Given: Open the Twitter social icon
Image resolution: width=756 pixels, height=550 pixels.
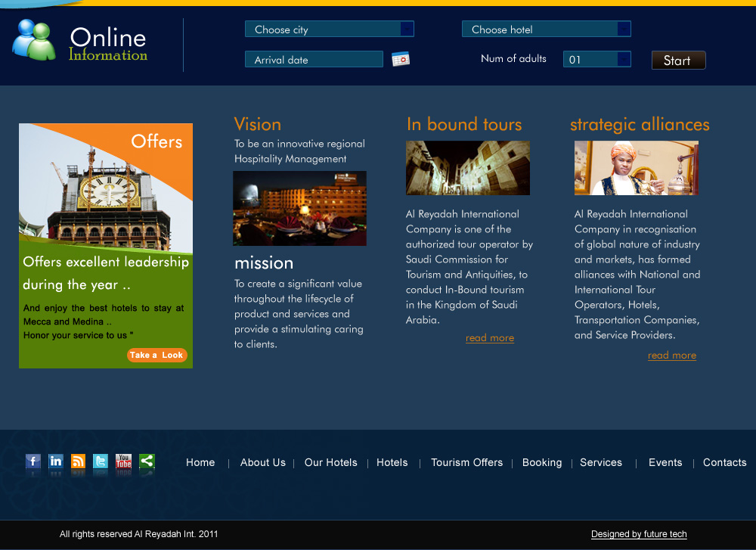Looking at the screenshot, I should pyautogui.click(x=101, y=461).
